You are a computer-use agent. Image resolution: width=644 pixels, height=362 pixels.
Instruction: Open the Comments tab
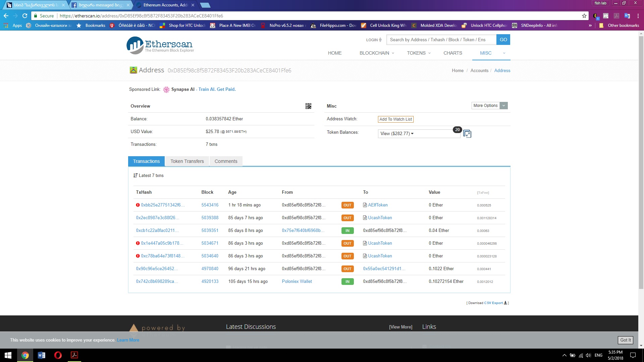[x=226, y=161]
